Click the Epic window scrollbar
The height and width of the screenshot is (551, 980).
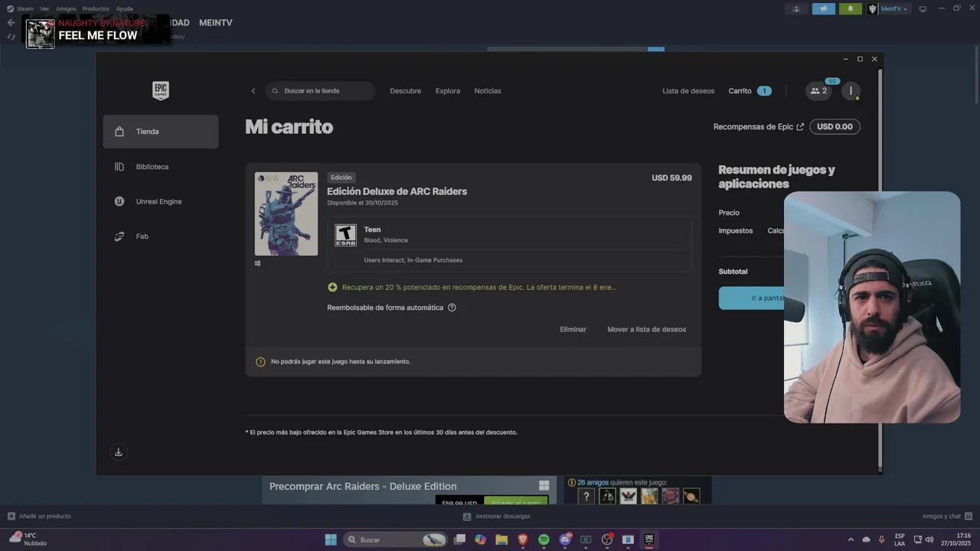(880, 268)
